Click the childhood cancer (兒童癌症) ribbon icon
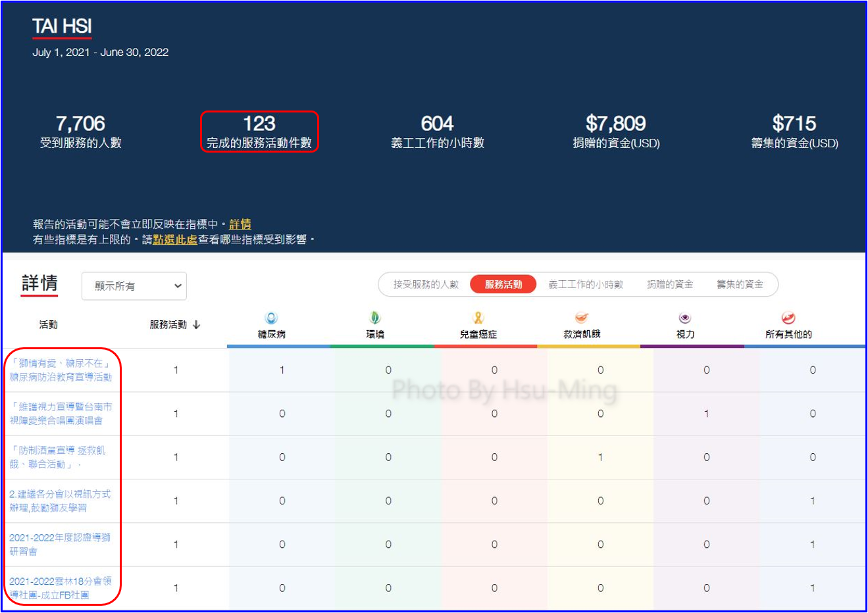 pyautogui.click(x=478, y=318)
